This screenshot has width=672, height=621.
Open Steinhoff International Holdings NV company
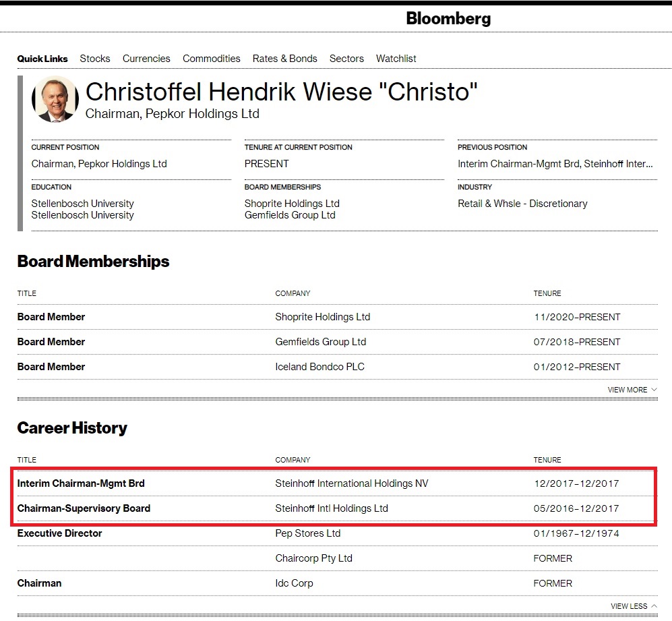pos(351,483)
